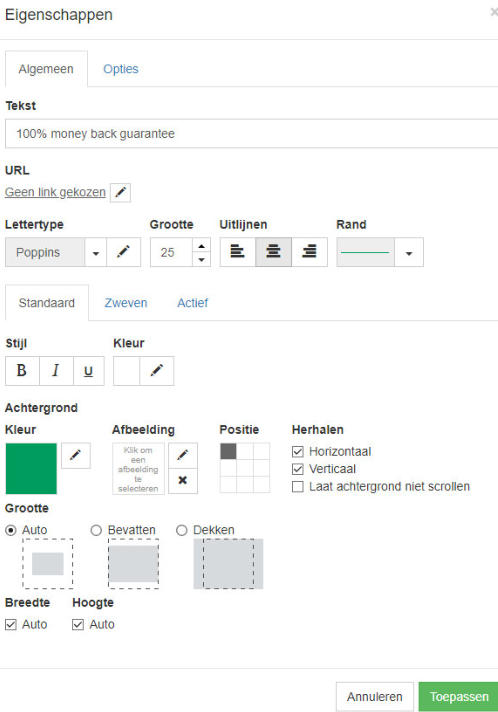
Task: Align text to the left
Action: click(237, 252)
